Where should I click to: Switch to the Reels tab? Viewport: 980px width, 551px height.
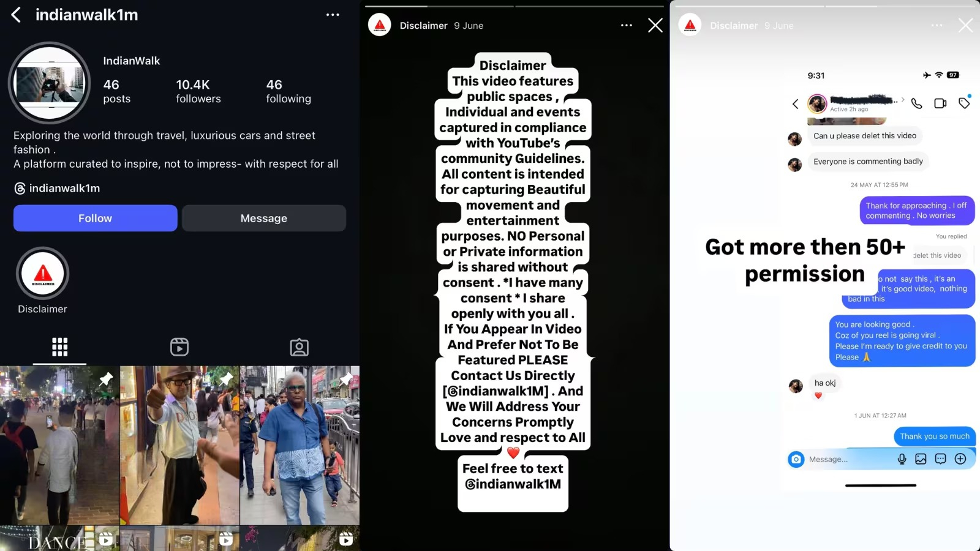point(179,347)
